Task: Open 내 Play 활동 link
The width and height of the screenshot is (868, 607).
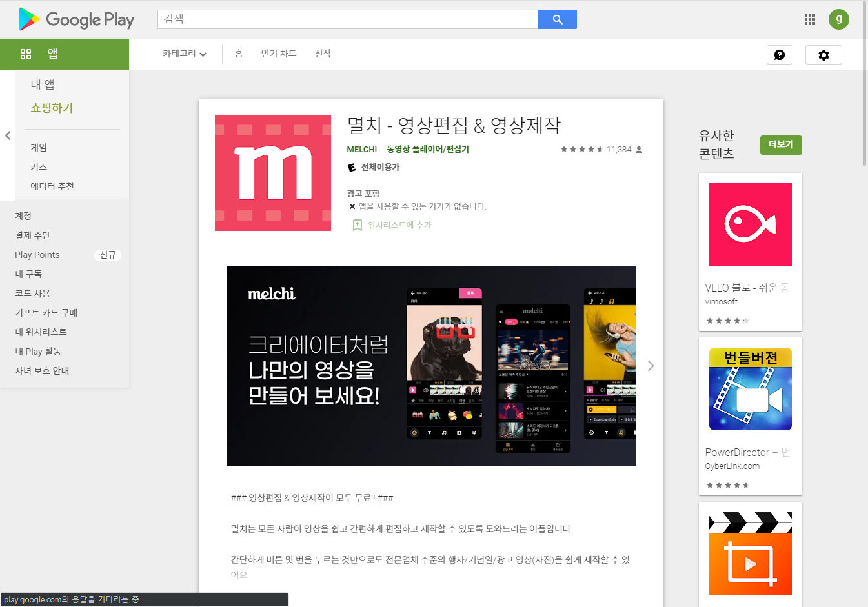Action: [x=38, y=352]
